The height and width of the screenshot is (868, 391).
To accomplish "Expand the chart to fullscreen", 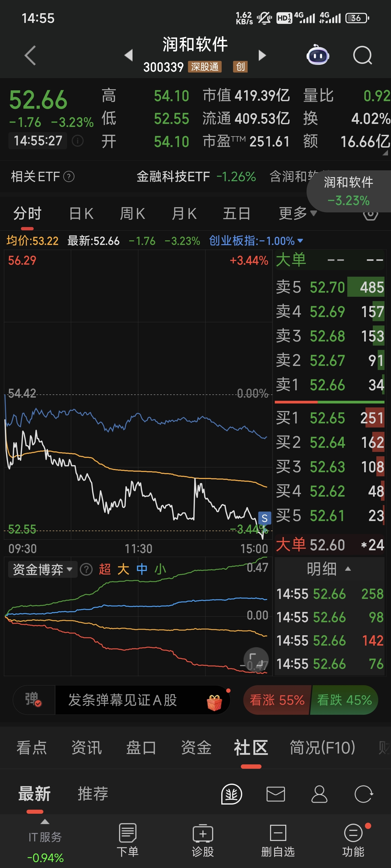I will [x=256, y=659].
